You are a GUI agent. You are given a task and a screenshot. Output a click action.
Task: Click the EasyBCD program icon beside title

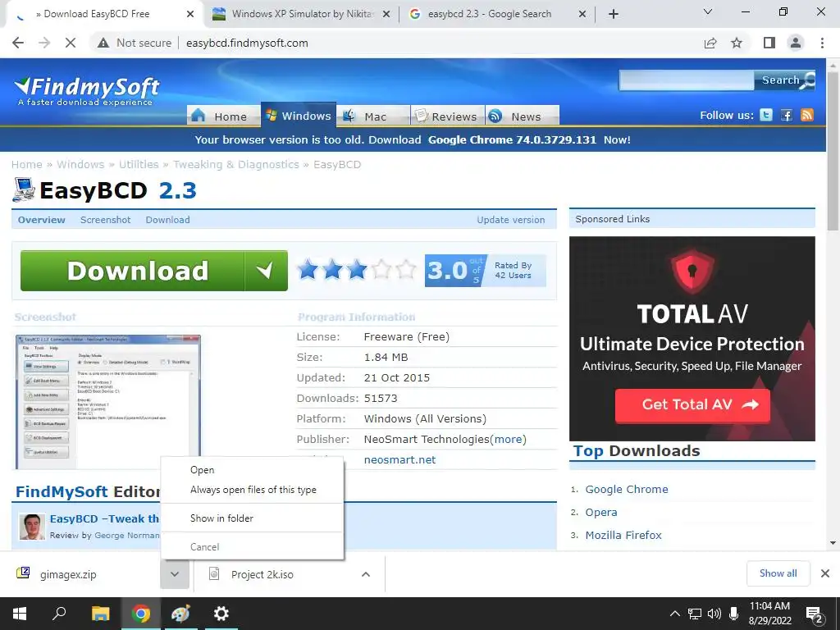(24, 190)
